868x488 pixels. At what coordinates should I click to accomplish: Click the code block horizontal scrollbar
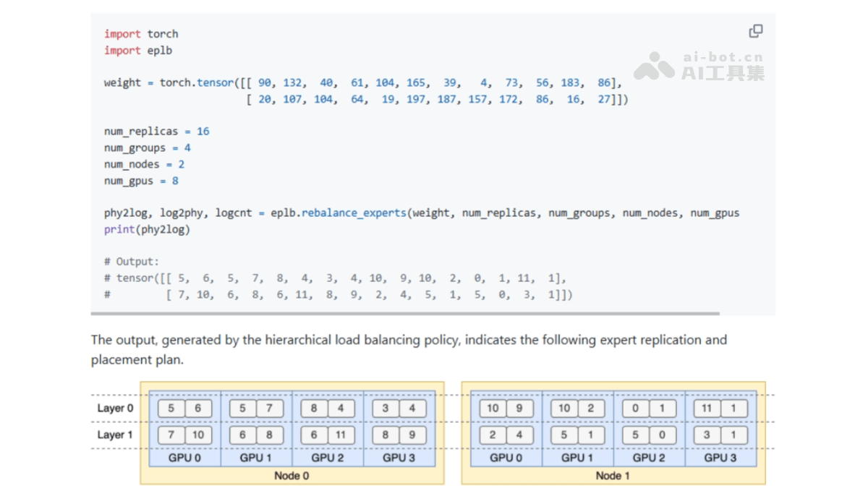405,313
